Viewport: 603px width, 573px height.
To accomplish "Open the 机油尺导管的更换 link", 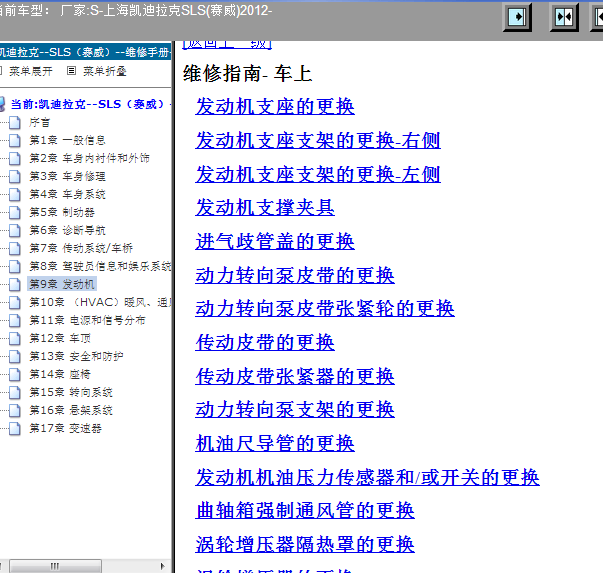I will tap(275, 443).
